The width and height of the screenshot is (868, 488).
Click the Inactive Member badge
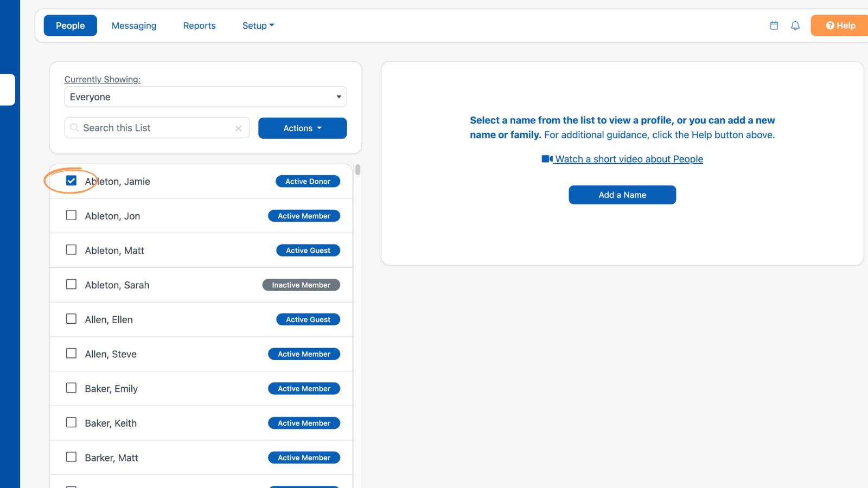301,285
